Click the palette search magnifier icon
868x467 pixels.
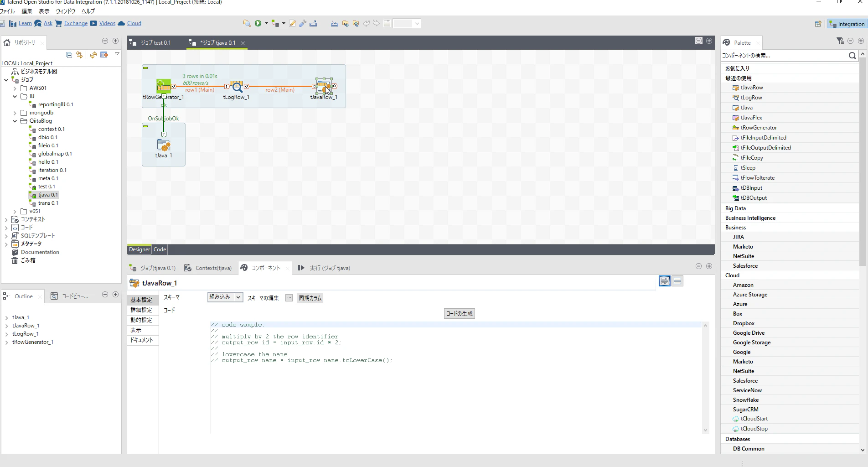[x=852, y=56]
